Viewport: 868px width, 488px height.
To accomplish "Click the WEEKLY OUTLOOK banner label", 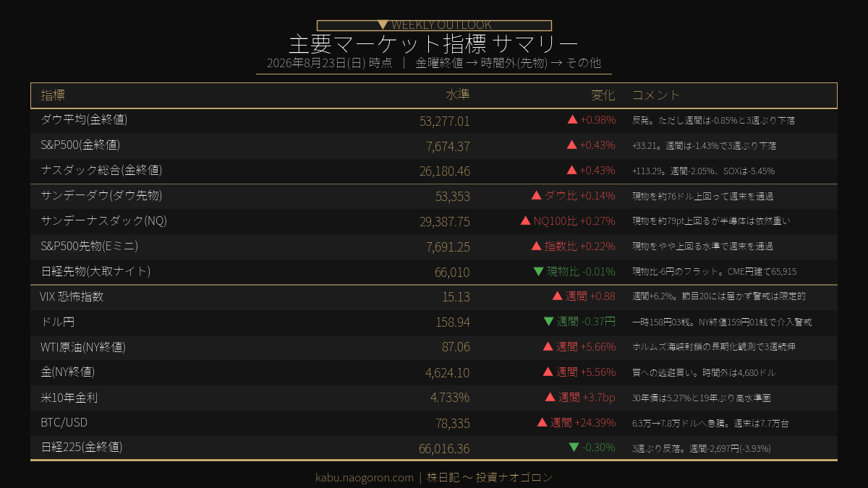I will click(x=441, y=25).
